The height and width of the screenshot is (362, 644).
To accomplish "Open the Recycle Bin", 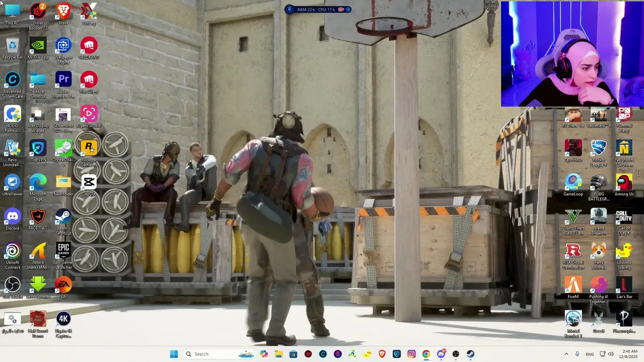I will (x=12, y=48).
